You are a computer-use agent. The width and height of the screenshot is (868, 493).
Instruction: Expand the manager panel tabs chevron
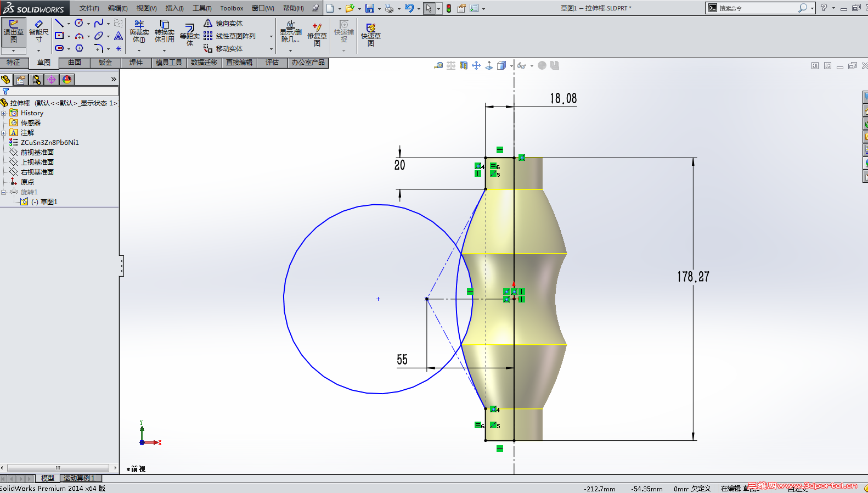[114, 80]
